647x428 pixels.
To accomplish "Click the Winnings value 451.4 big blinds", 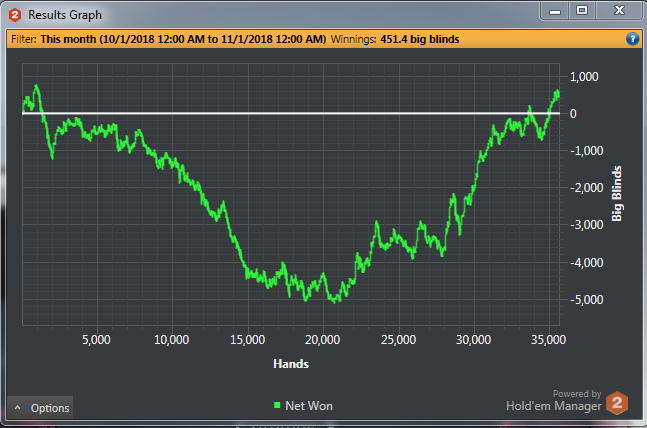I will [x=420, y=39].
